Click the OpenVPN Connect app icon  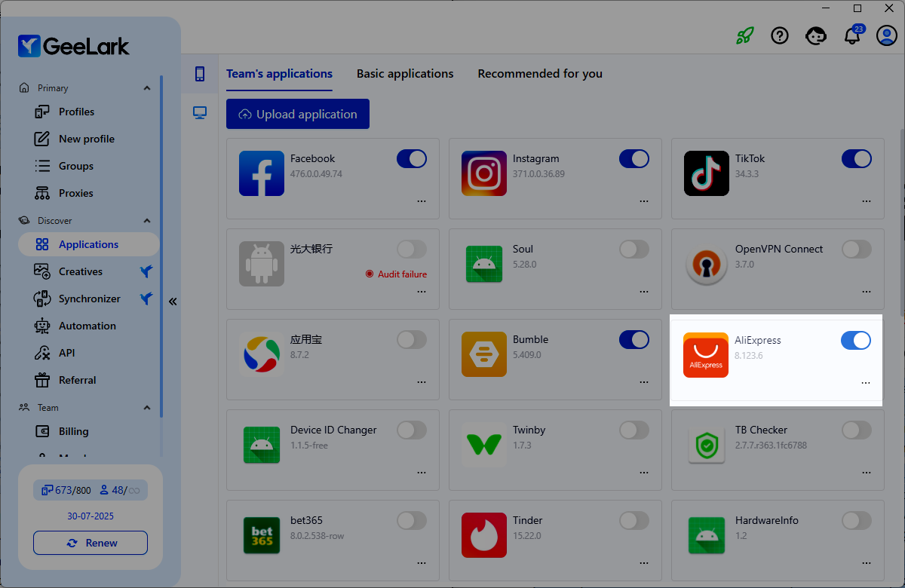point(707,264)
